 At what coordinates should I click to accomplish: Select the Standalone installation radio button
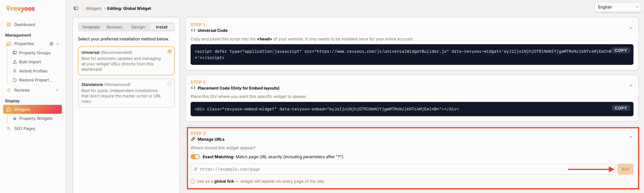click(x=170, y=84)
